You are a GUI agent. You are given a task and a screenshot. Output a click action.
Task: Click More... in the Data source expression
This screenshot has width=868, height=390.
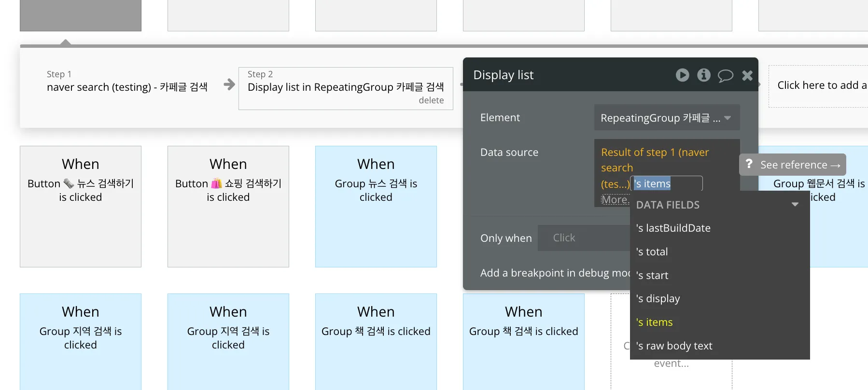[x=615, y=200]
